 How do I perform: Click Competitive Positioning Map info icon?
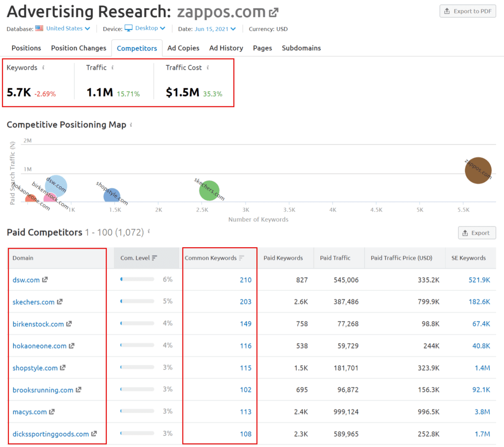pyautogui.click(x=131, y=125)
